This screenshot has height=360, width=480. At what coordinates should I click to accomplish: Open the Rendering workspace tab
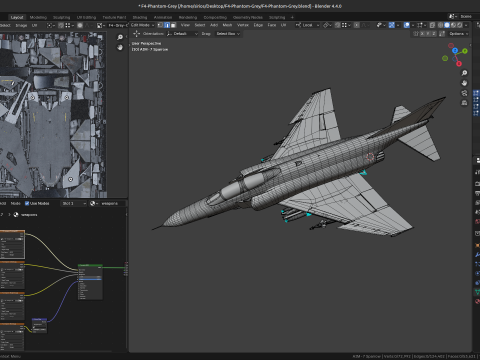pyautogui.click(x=188, y=17)
